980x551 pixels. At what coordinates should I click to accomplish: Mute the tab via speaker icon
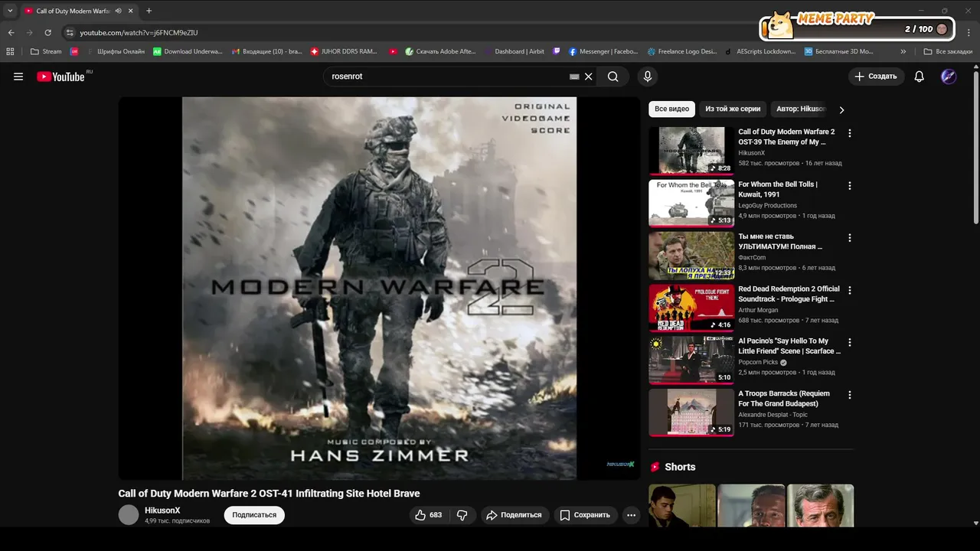[118, 11]
